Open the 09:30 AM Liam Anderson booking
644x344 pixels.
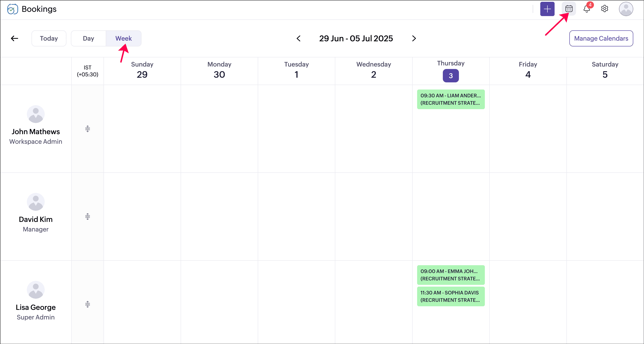coord(450,99)
